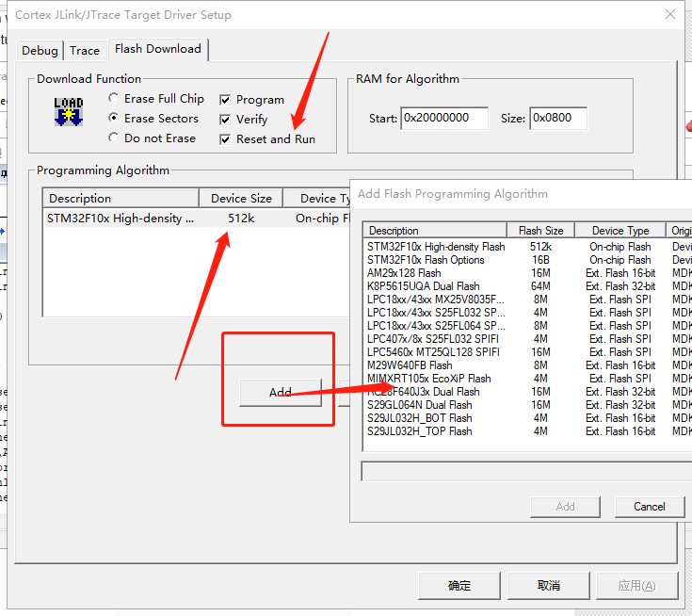Click Cancel in Add Flash dialog
692x616 pixels.
(x=650, y=507)
